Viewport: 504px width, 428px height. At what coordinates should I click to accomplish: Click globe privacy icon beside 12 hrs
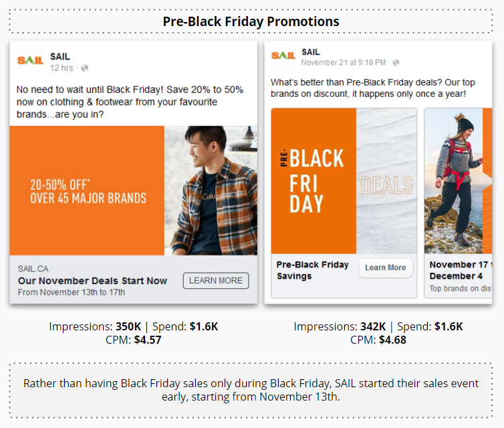[x=85, y=68]
